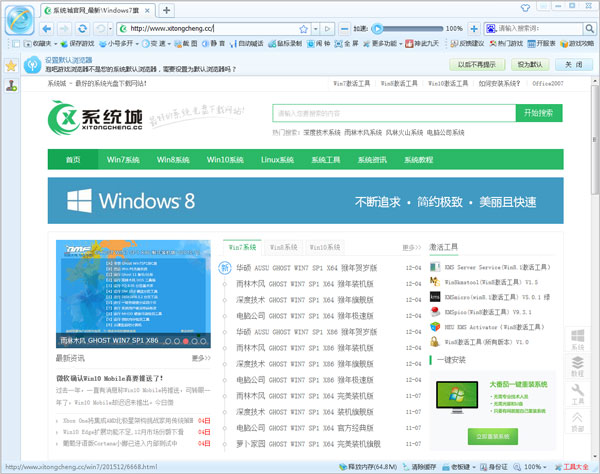The width and height of the screenshot is (600, 474).
Task: Open the search engine paw selector
Action: (491, 29)
